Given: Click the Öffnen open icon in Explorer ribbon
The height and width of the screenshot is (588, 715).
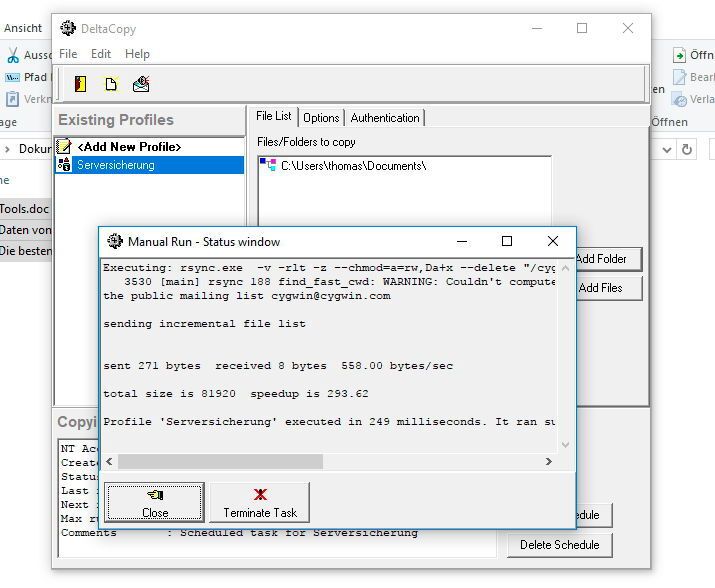Looking at the screenshot, I should [x=679, y=55].
